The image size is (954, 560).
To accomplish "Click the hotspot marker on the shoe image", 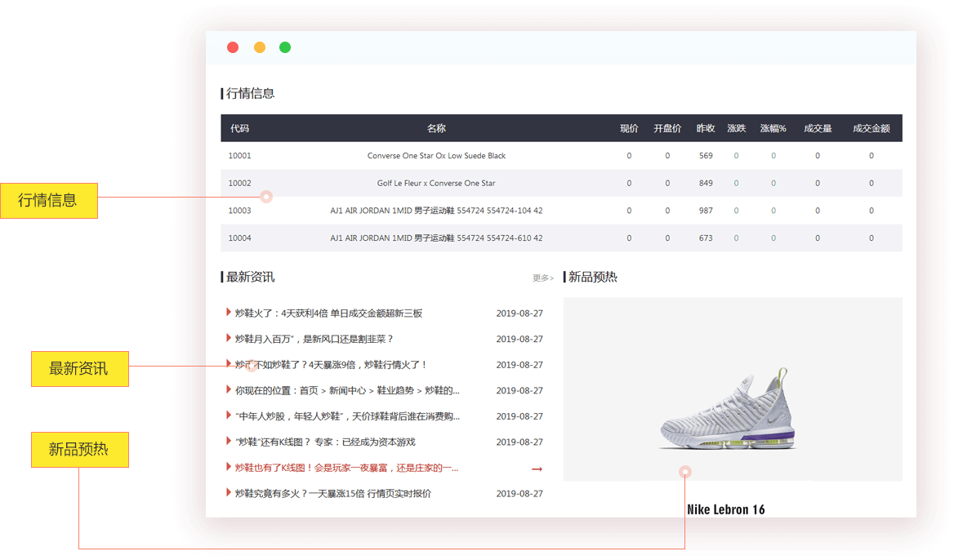I will (x=685, y=471).
